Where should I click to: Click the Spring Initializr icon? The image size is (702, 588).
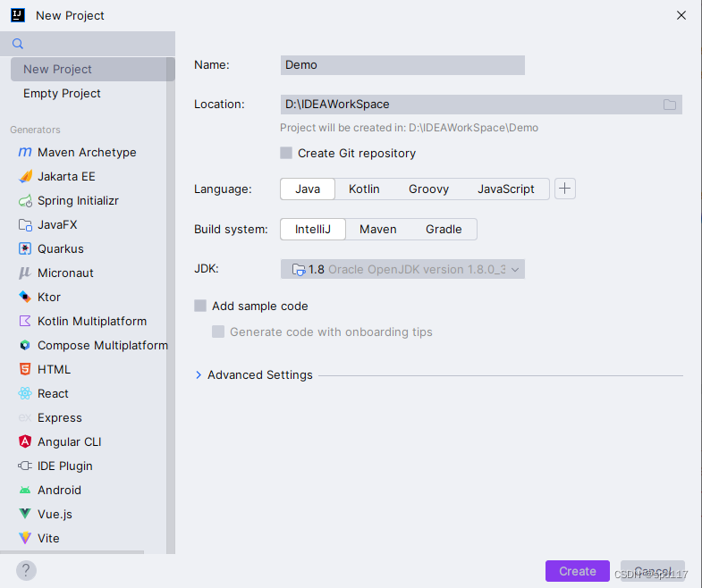25,200
